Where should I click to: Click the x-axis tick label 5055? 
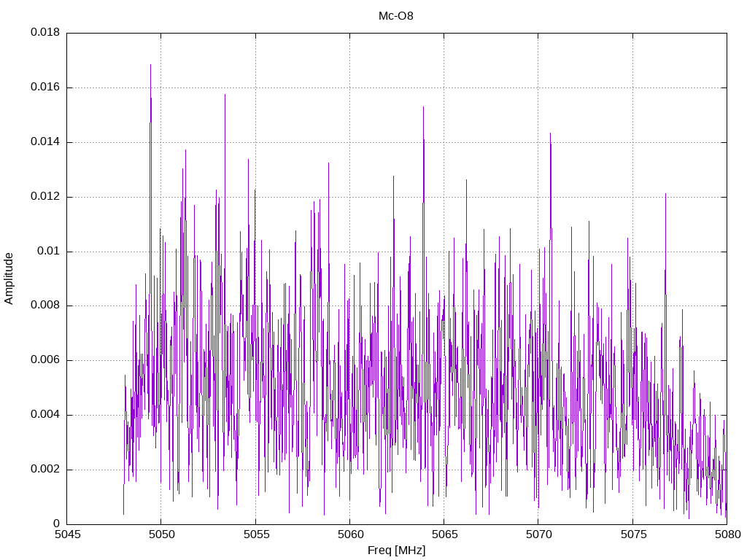pyautogui.click(x=256, y=534)
